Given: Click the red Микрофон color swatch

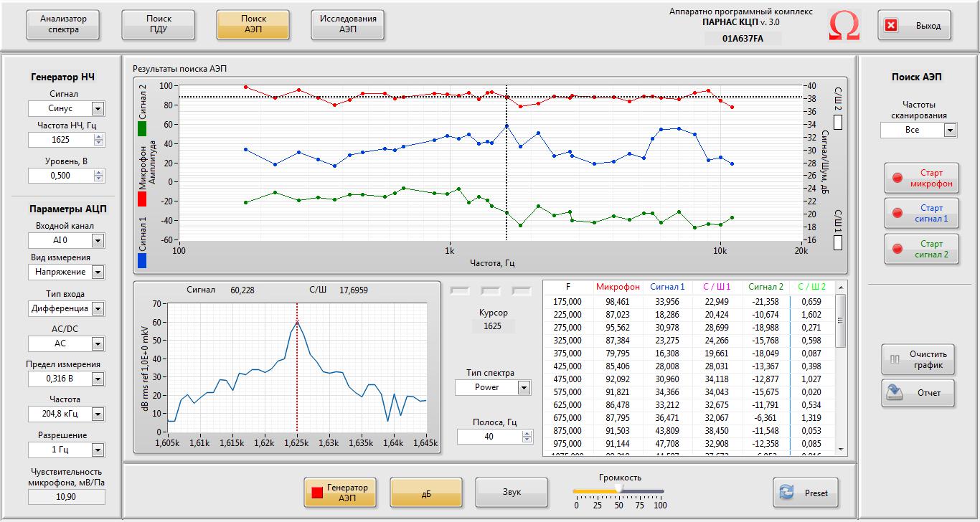Looking at the screenshot, I should coord(142,199).
